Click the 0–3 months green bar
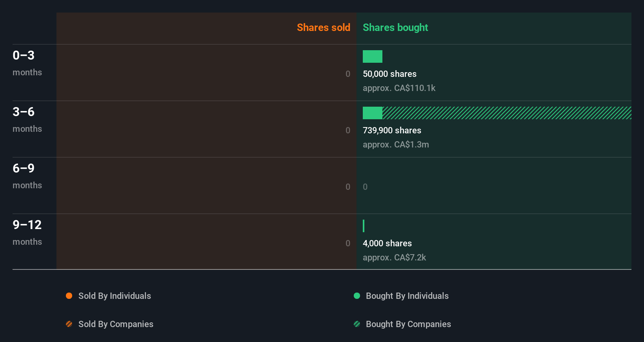Viewport: 644px width, 342px height. 373,56
